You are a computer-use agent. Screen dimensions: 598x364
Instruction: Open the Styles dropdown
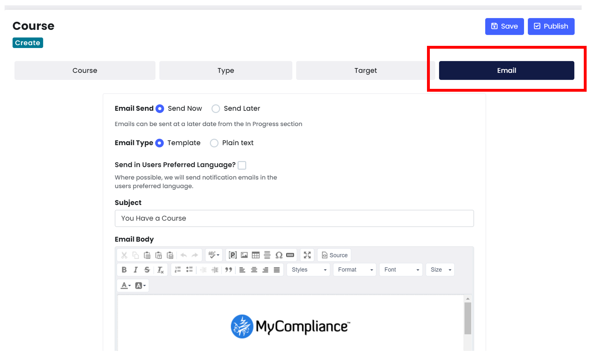pos(309,270)
